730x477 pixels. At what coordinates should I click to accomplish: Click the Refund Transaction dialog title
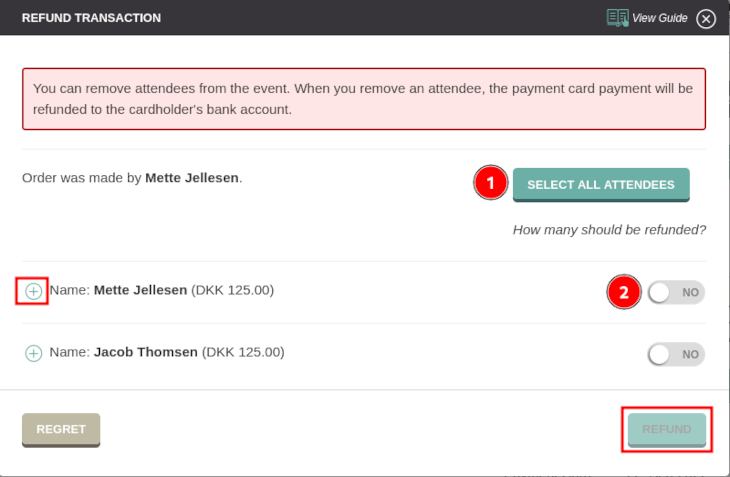[x=91, y=18]
